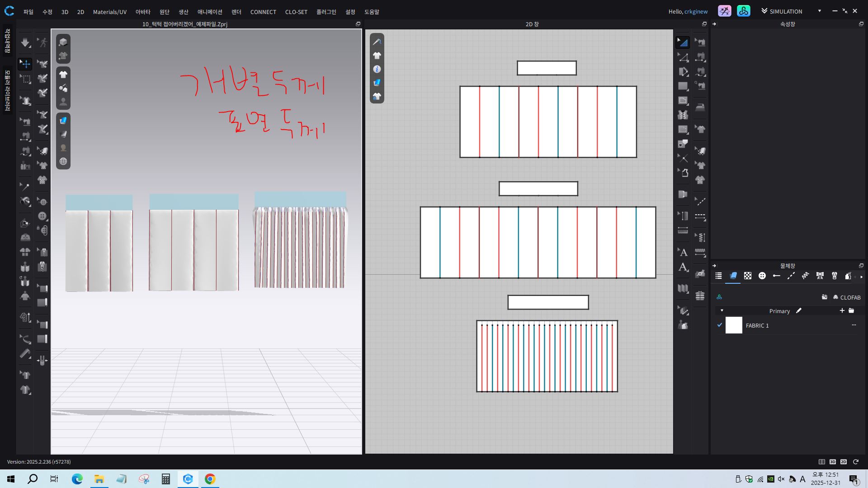Open the Zipper tab in object browser
The width and height of the screenshot is (868, 488).
click(x=835, y=276)
